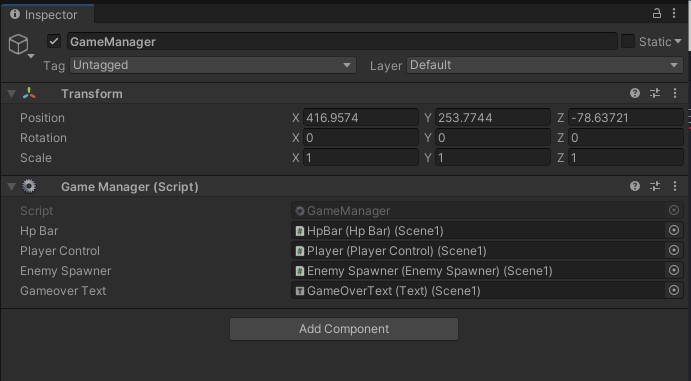Open Transform component help reference
The image size is (691, 381).
coord(635,93)
